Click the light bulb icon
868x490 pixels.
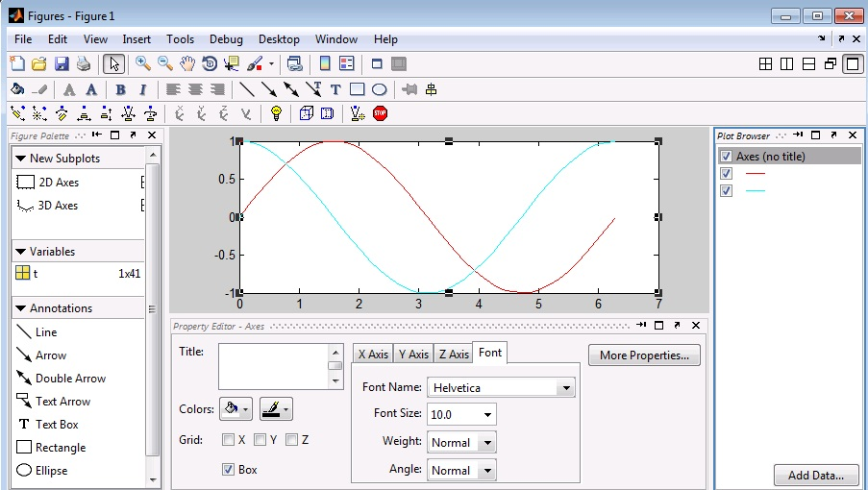pyautogui.click(x=276, y=113)
